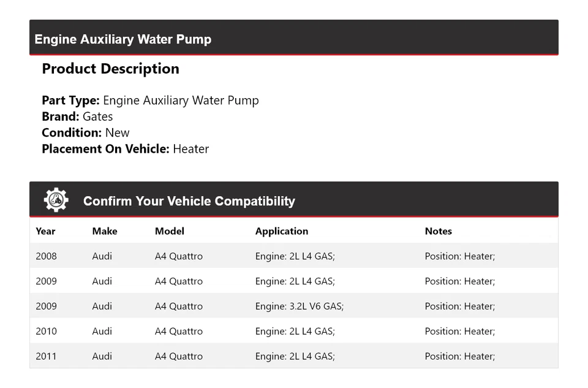Click the Confirm Your Vehicle Compatibility heading text
The image size is (588, 388).
189,201
